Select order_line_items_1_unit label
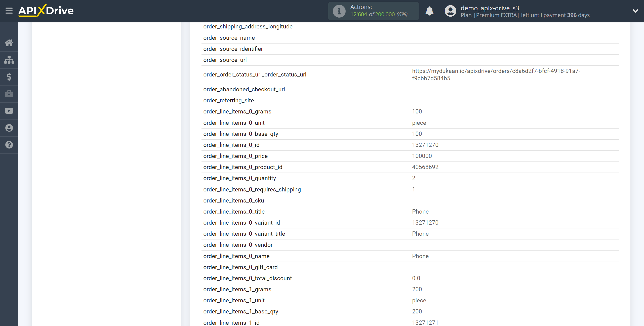Image resolution: width=644 pixels, height=326 pixels. pyautogui.click(x=234, y=300)
